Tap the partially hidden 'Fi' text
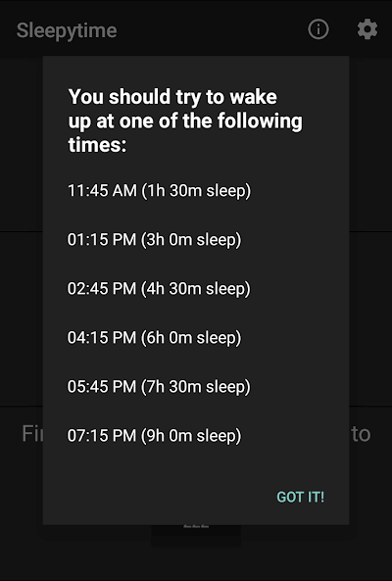Image resolution: width=392 pixels, height=581 pixels. click(32, 433)
